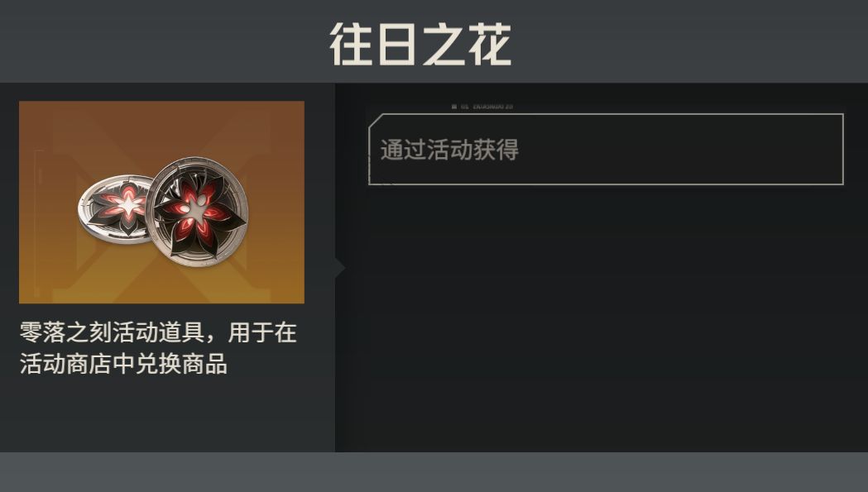This screenshot has height=492, width=868.
Task: Click the 通过活动获得 acquisition entry
Action: coord(607,150)
